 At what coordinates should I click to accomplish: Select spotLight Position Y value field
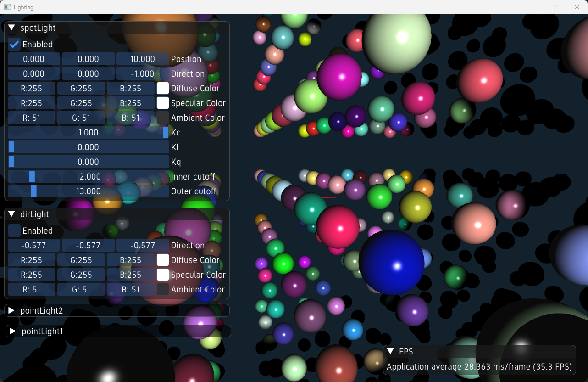[x=88, y=59]
